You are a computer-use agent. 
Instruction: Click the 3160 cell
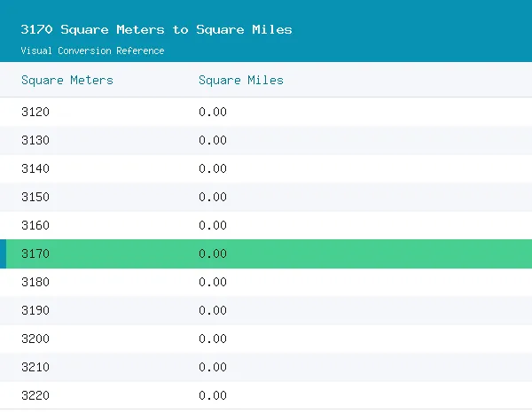35,225
